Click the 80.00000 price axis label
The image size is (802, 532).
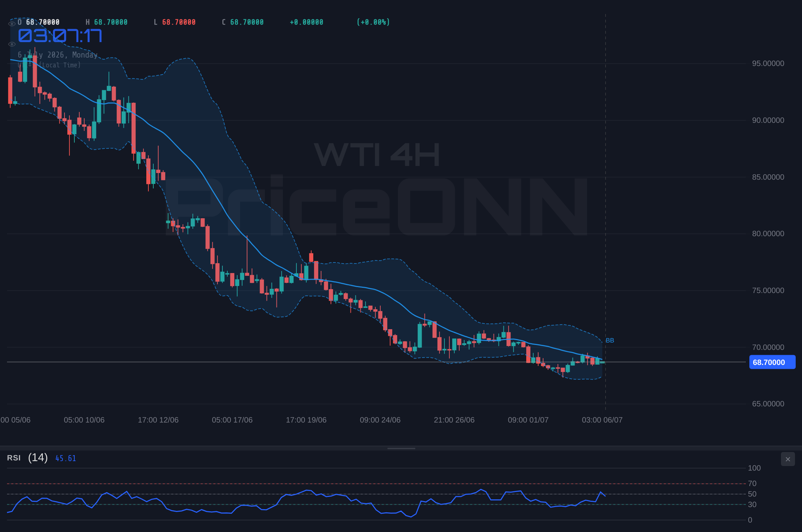tap(768, 234)
